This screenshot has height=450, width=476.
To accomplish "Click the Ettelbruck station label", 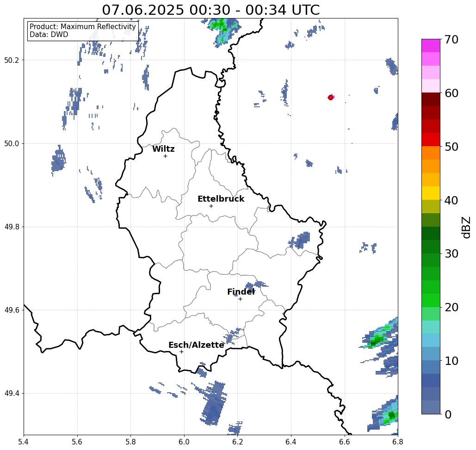I will pyautogui.click(x=221, y=199).
